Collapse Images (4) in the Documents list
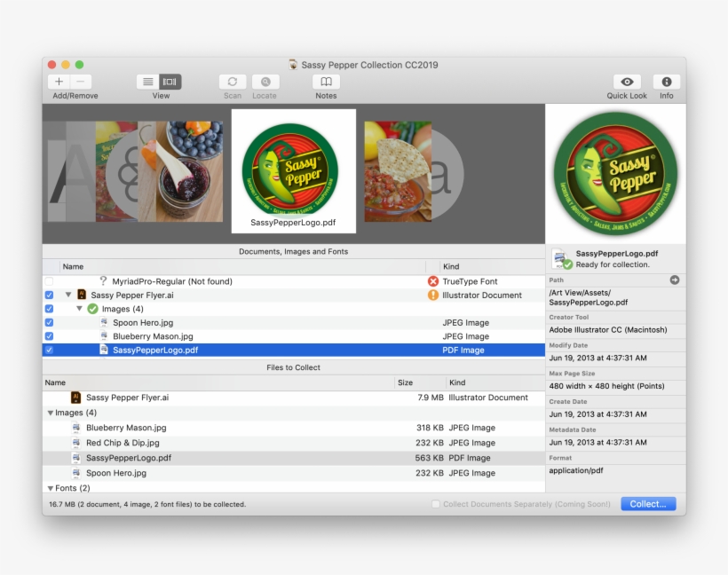728x575 pixels. point(79,309)
